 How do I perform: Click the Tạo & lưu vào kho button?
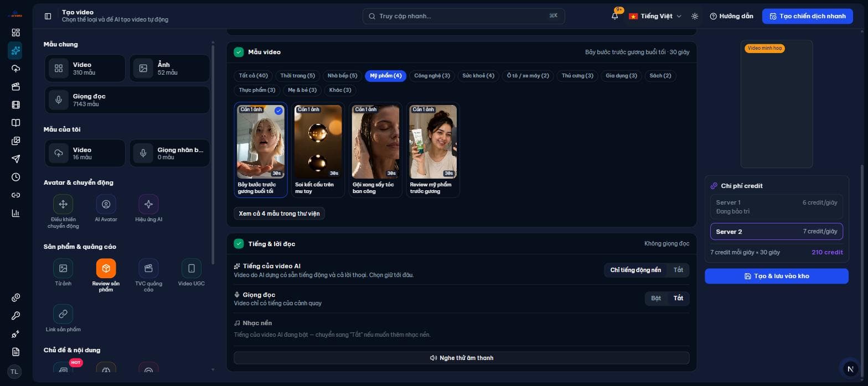point(776,276)
